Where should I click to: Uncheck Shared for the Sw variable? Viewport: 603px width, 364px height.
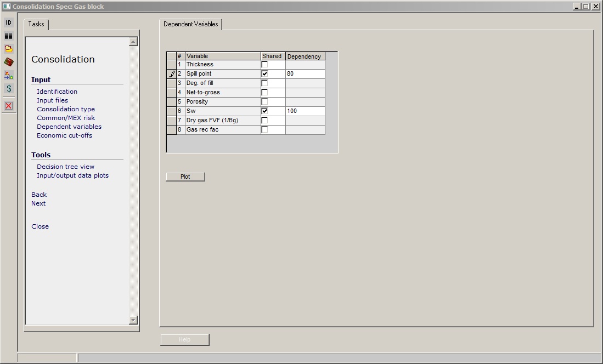264,111
